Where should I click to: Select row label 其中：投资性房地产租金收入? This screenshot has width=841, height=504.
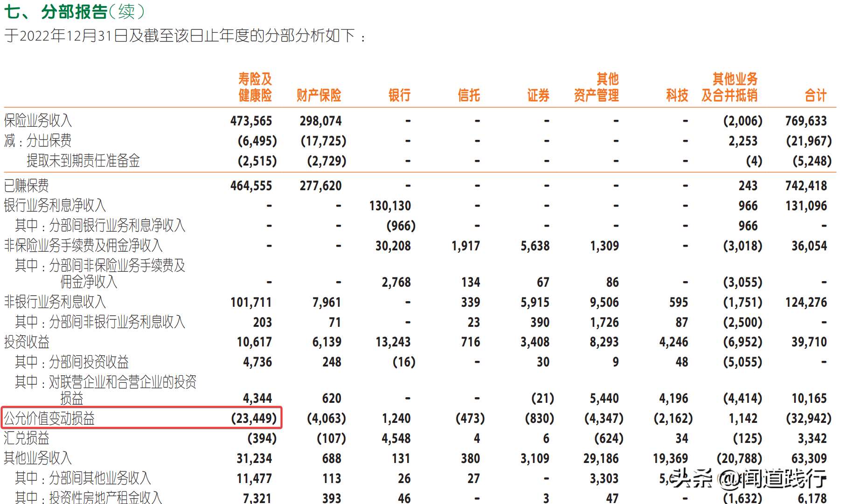(89, 497)
